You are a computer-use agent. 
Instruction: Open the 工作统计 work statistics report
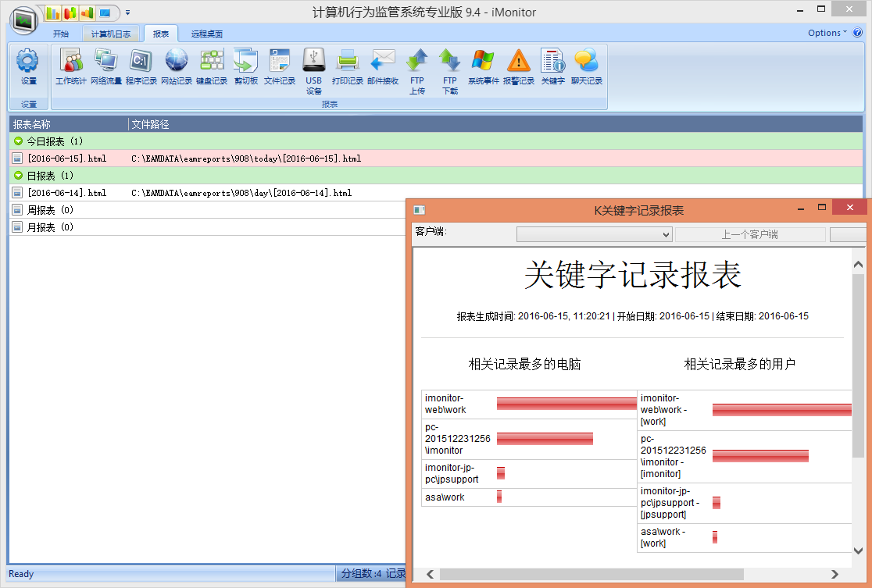(71, 67)
